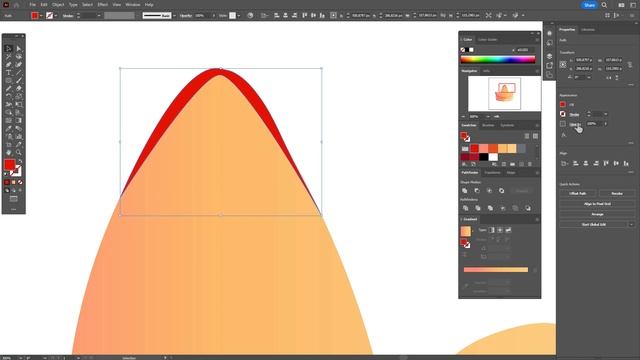Select the Line Segment tool
Viewport: 640px width, 360px height.
[x=19, y=72]
